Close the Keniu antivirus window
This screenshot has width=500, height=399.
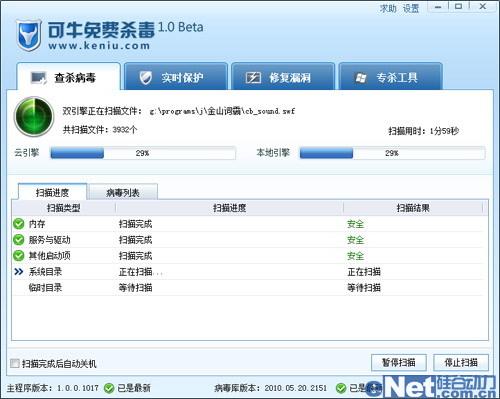point(483,7)
